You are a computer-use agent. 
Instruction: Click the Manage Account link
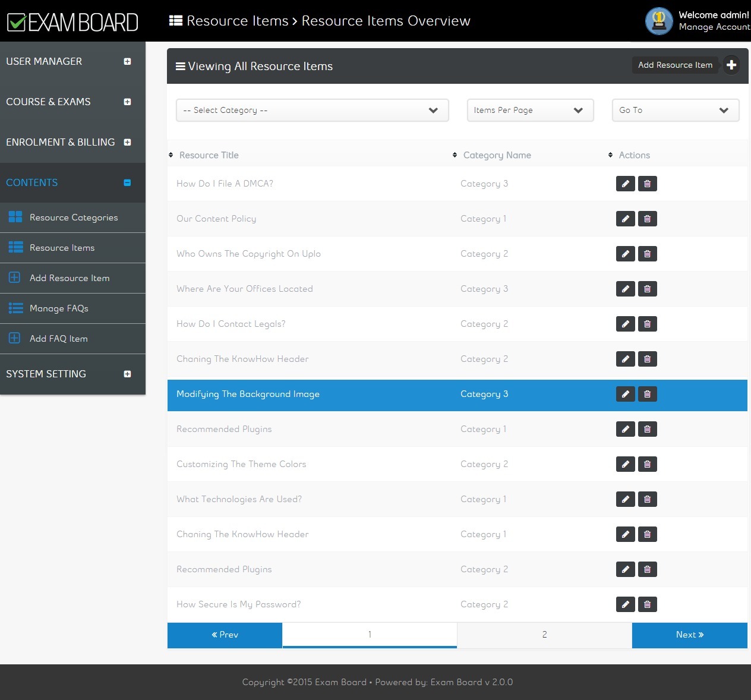(x=714, y=27)
